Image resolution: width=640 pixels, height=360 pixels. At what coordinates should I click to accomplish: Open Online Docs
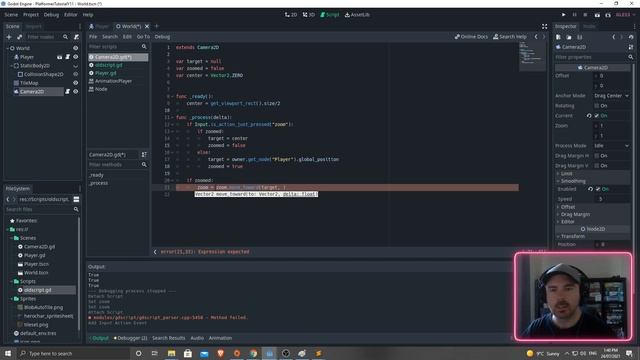point(471,36)
